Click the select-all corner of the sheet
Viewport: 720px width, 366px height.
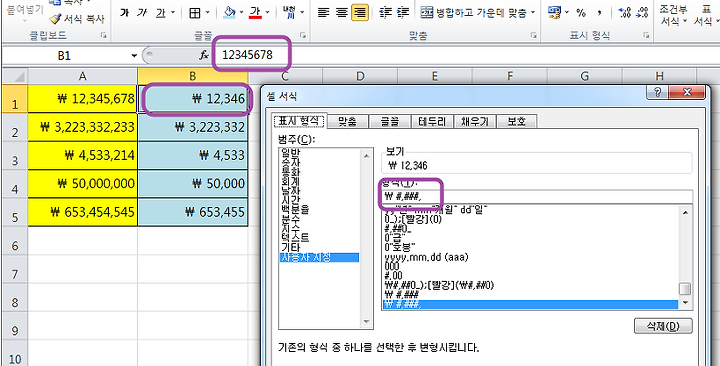(x=14, y=76)
